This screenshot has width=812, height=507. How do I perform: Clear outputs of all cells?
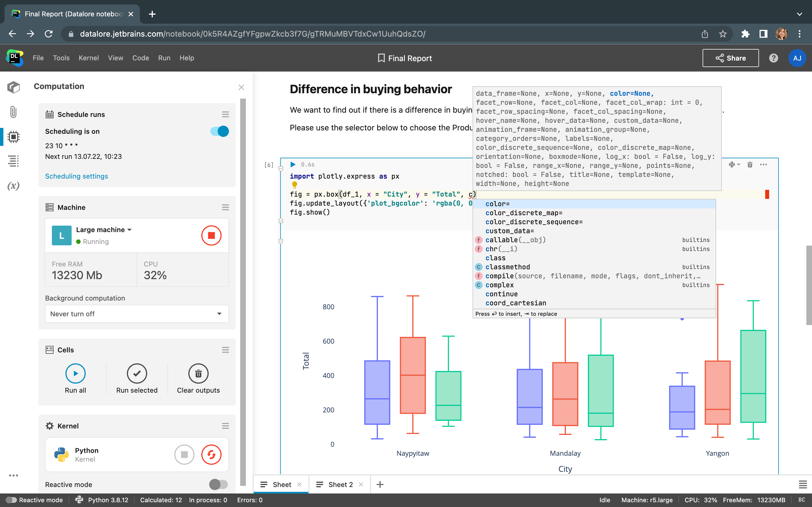(x=198, y=373)
